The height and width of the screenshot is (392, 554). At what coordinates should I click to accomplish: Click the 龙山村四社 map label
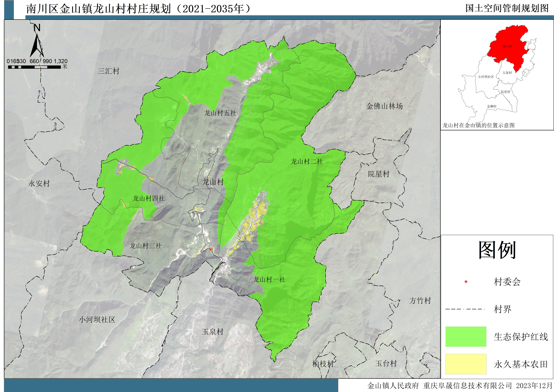(148, 198)
